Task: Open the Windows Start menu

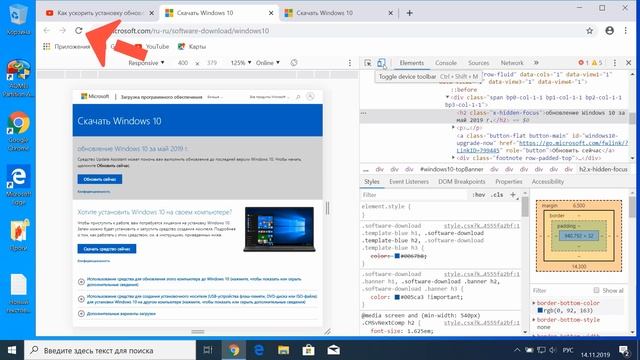Action: pos(12,350)
